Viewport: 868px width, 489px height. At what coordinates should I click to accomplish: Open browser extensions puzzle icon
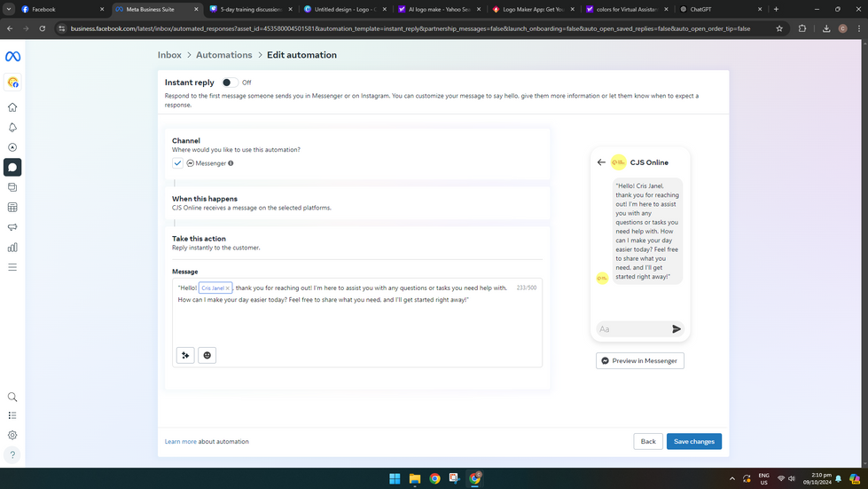(x=802, y=28)
